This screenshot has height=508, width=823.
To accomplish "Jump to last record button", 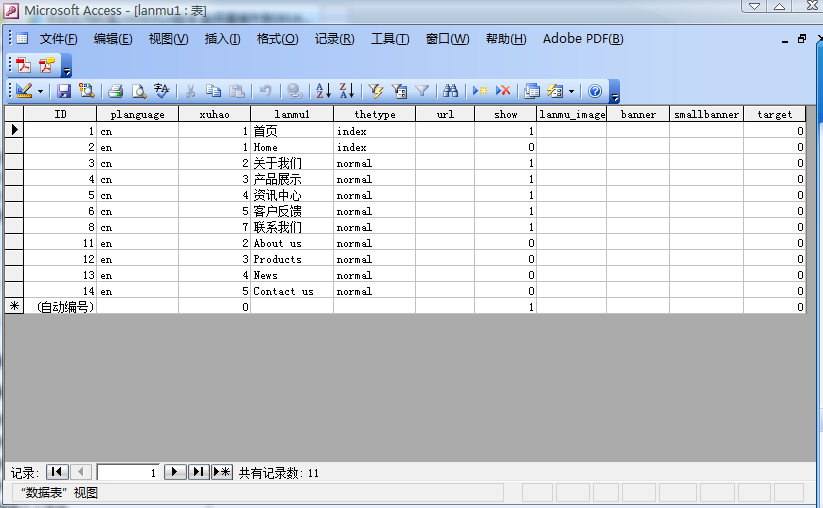I will 198,472.
